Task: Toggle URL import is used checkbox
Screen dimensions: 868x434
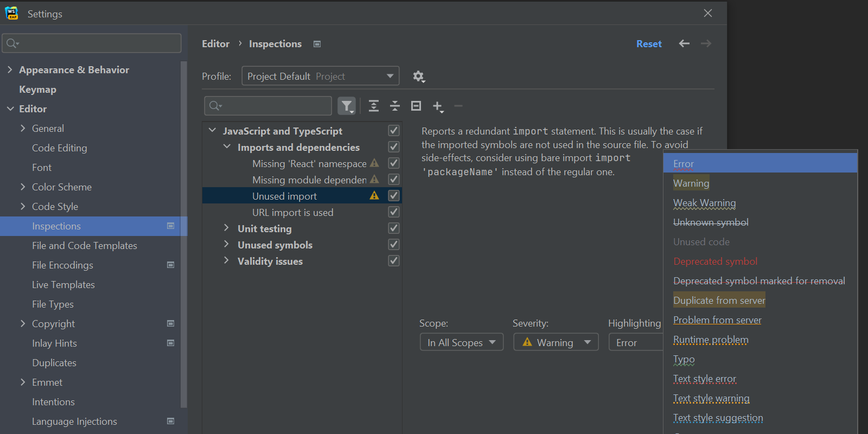Action: click(x=394, y=212)
